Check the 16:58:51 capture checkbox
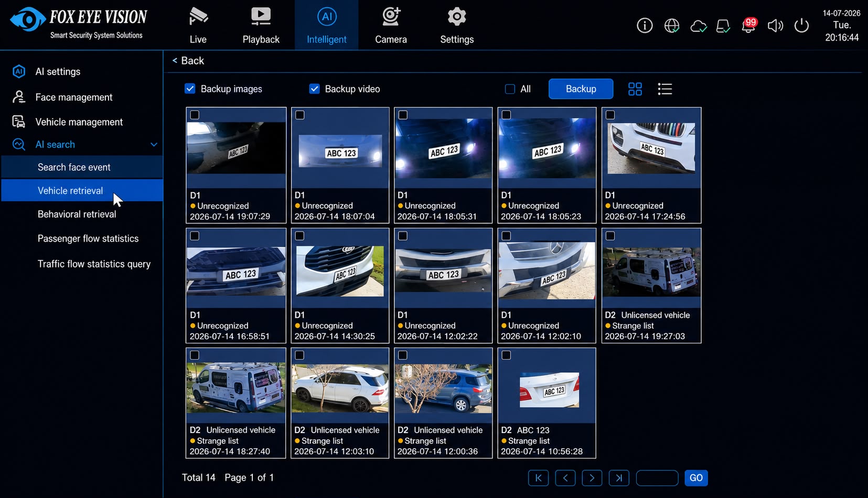Viewport: 868px width, 498px height. [195, 236]
